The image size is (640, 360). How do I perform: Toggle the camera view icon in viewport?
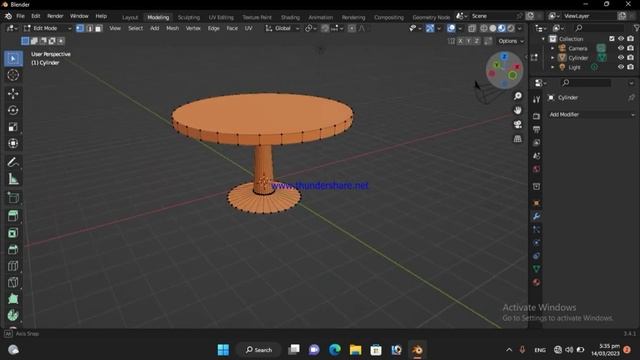[518, 124]
